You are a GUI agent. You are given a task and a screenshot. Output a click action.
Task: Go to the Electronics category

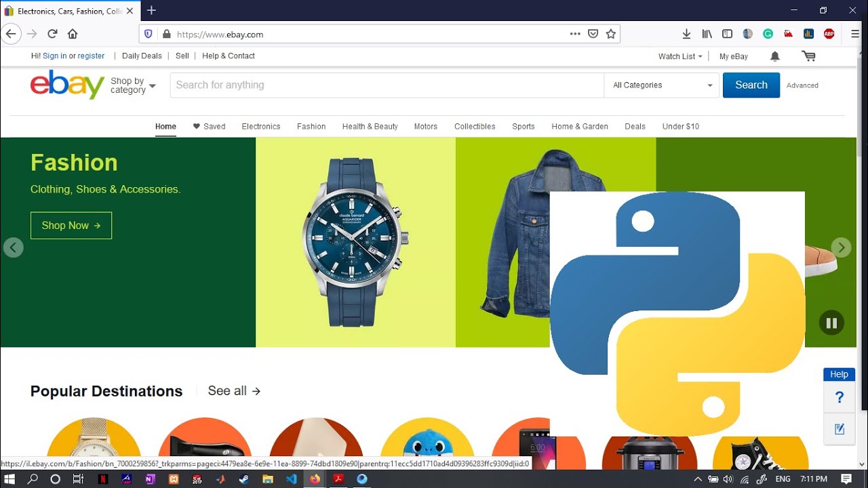(x=261, y=127)
